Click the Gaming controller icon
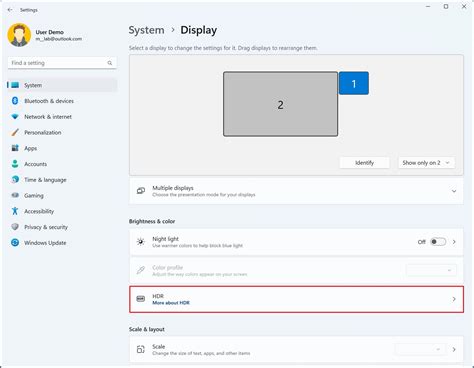The width and height of the screenshot is (474, 368). (15, 195)
